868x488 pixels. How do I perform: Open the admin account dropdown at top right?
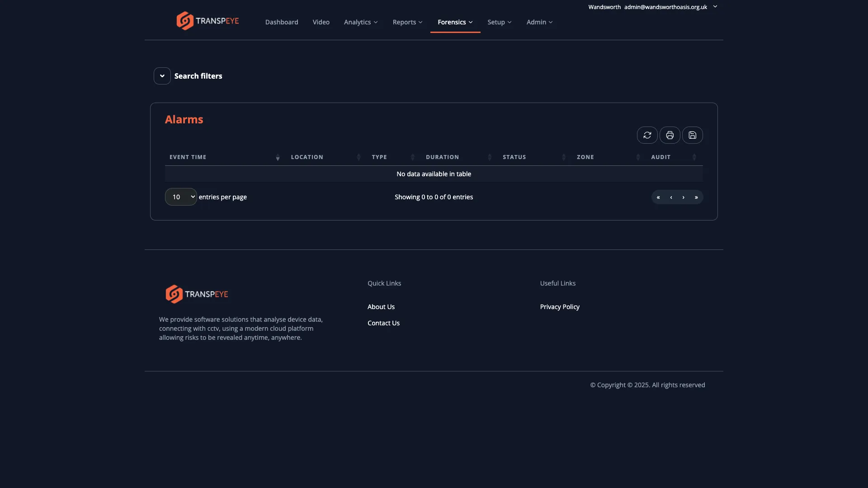tap(715, 7)
